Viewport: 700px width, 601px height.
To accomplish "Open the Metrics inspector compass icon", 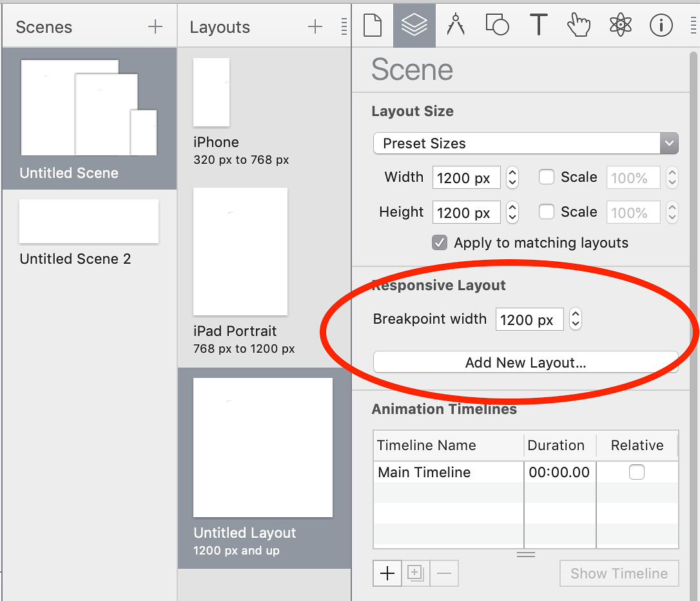I will [456, 25].
